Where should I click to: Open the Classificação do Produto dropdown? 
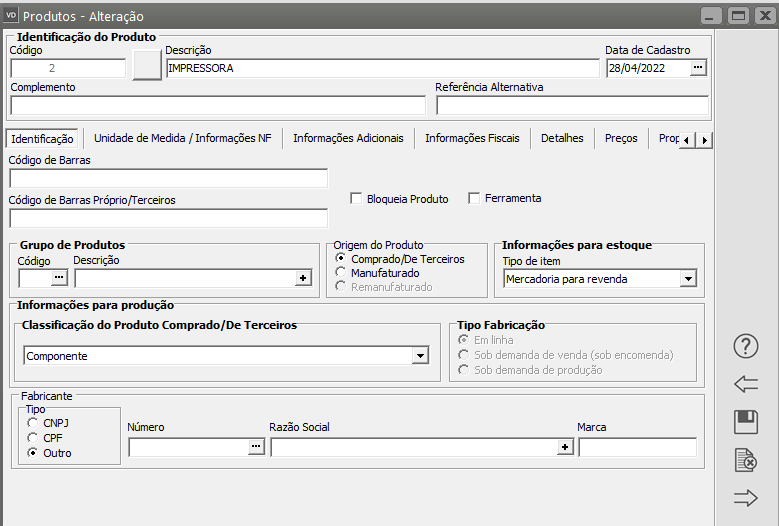click(419, 356)
